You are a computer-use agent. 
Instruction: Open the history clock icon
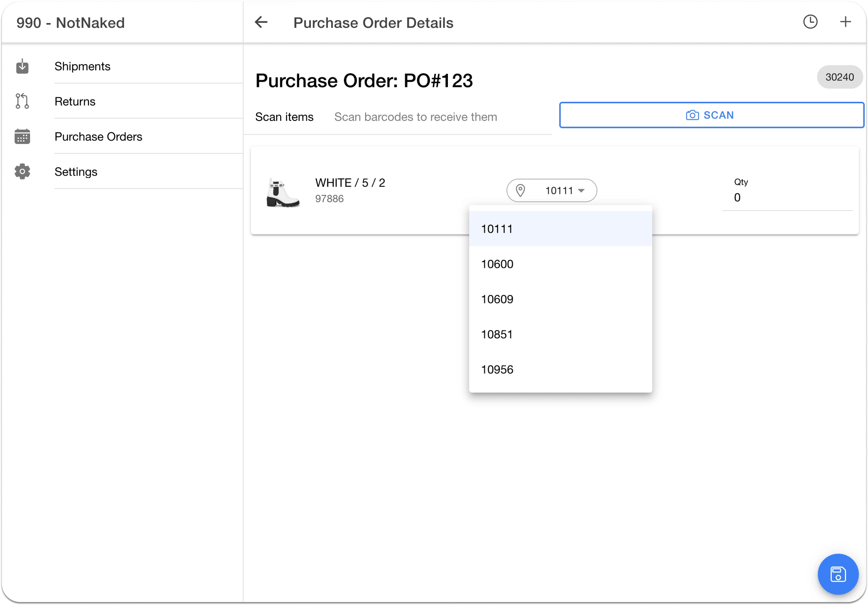(x=810, y=22)
